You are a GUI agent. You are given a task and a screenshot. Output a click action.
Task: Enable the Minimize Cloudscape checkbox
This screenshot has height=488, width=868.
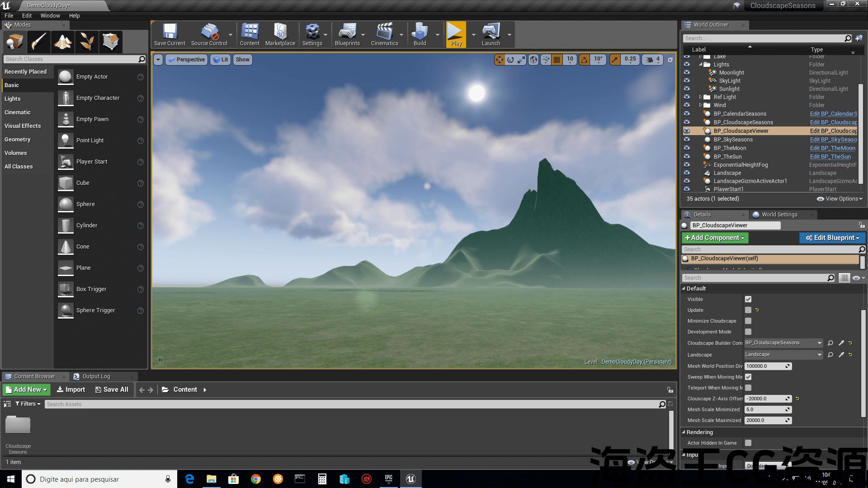point(748,321)
